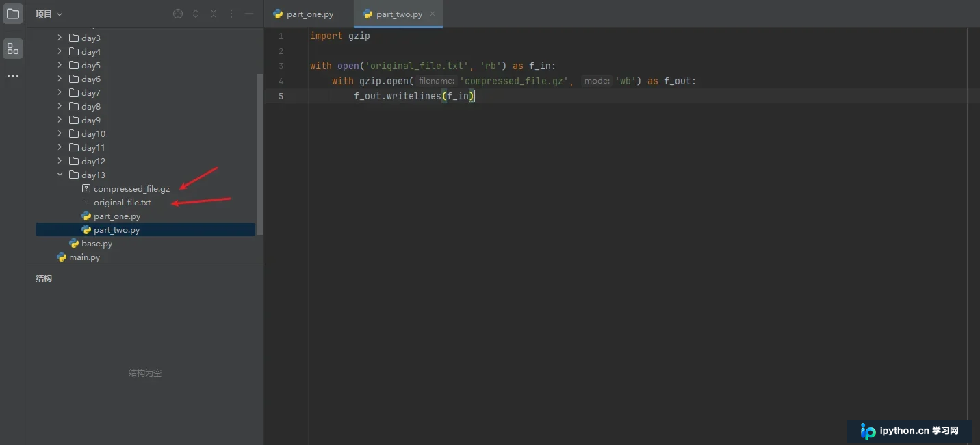Viewport: 980px width, 445px height.
Task: Hide the project panel with minimize icon
Action: (x=249, y=14)
